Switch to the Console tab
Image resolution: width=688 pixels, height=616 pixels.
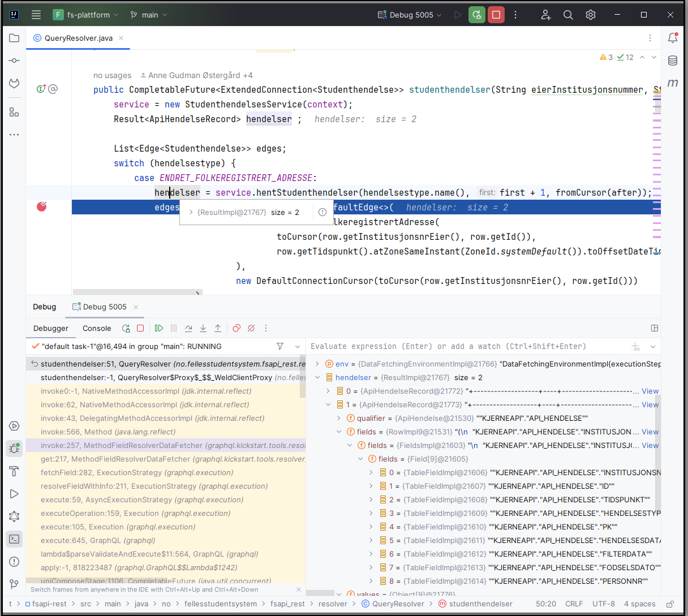point(96,328)
